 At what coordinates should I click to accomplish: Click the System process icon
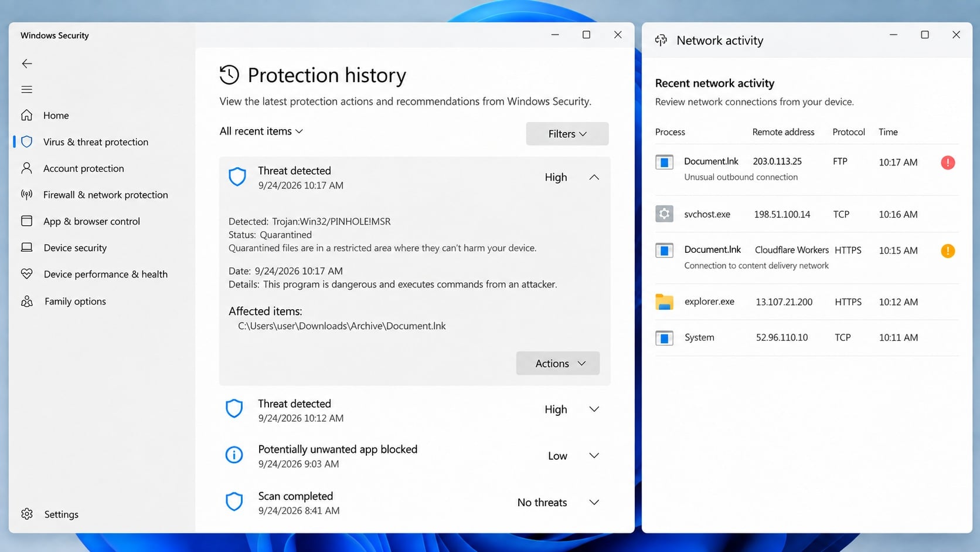click(664, 338)
